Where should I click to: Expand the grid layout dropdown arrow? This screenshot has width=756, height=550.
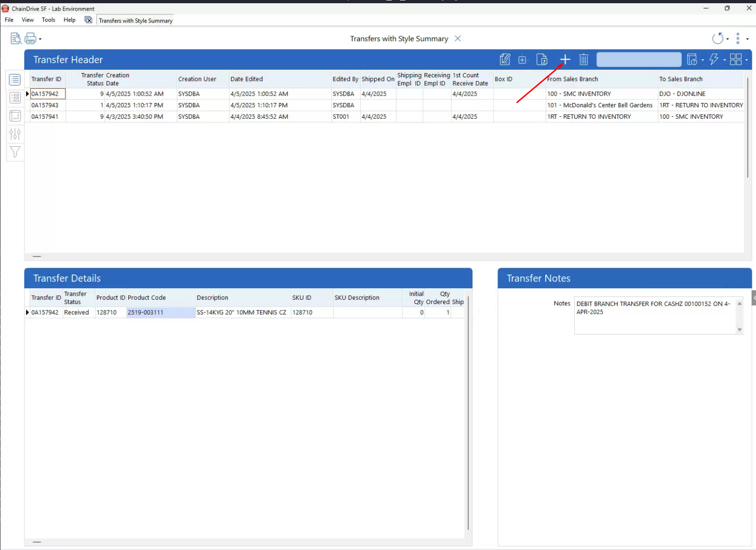pyautogui.click(x=746, y=60)
